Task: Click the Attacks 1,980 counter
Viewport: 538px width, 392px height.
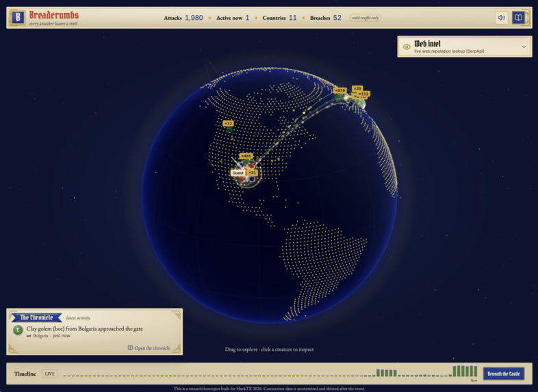Action: coord(183,18)
